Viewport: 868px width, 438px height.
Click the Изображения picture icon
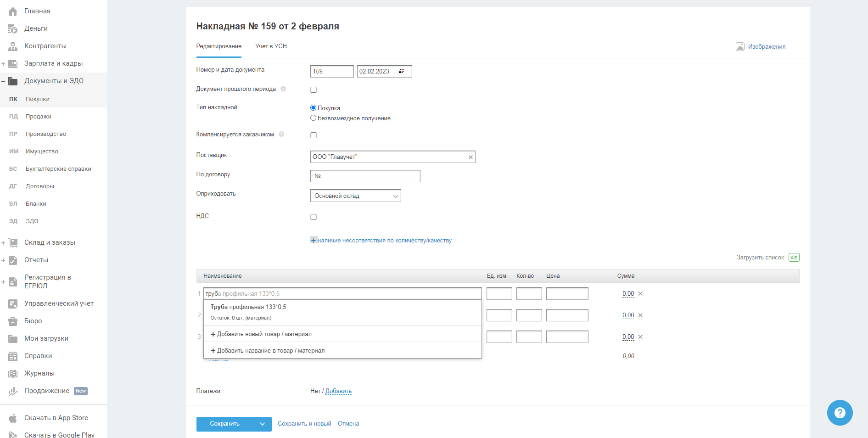(x=740, y=46)
